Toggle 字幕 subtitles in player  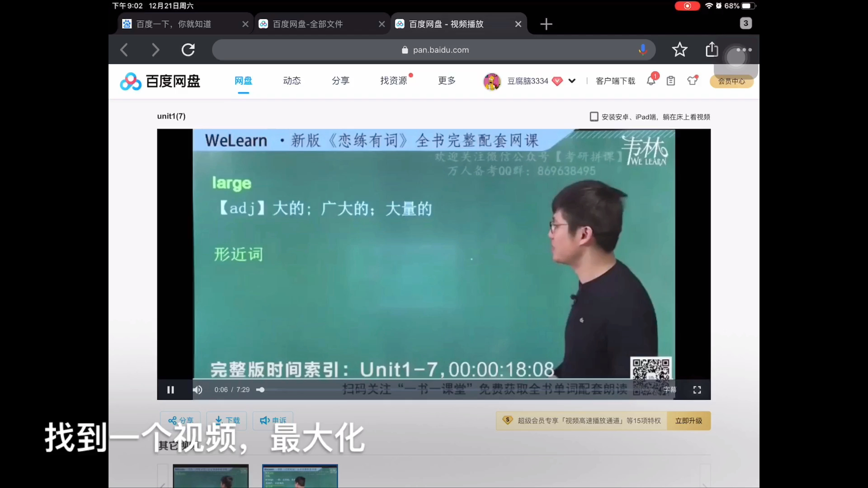coord(670,389)
